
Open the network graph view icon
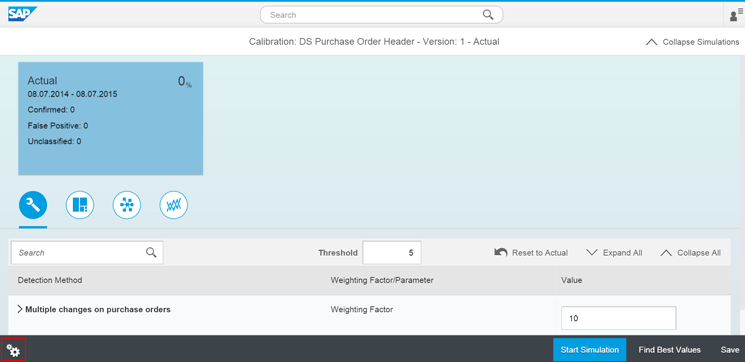pyautogui.click(x=127, y=205)
